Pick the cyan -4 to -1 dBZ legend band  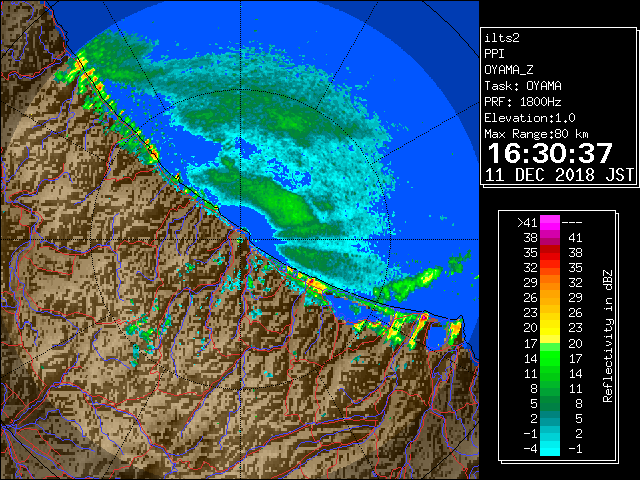550,449
